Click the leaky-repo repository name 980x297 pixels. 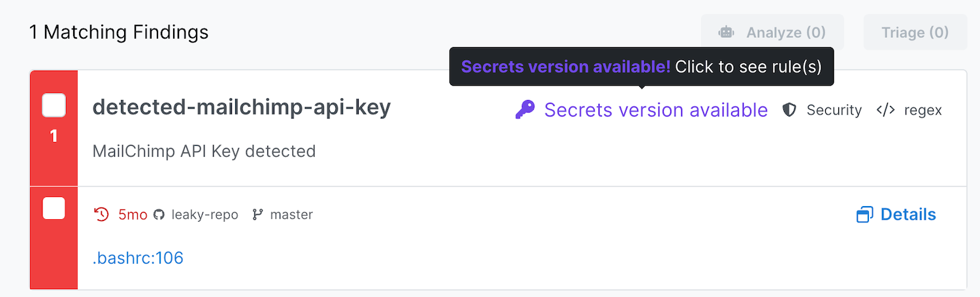tap(204, 215)
